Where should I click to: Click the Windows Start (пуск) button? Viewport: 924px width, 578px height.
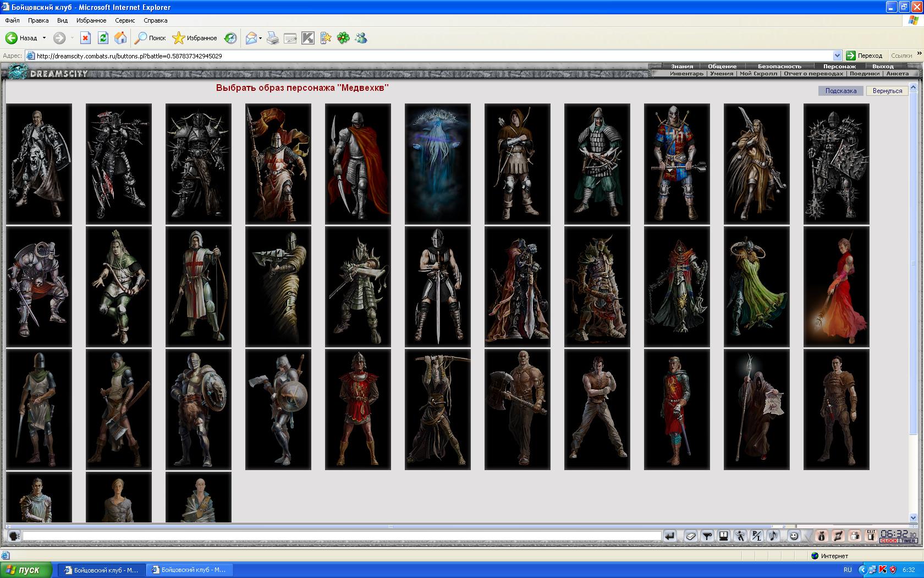[26, 570]
